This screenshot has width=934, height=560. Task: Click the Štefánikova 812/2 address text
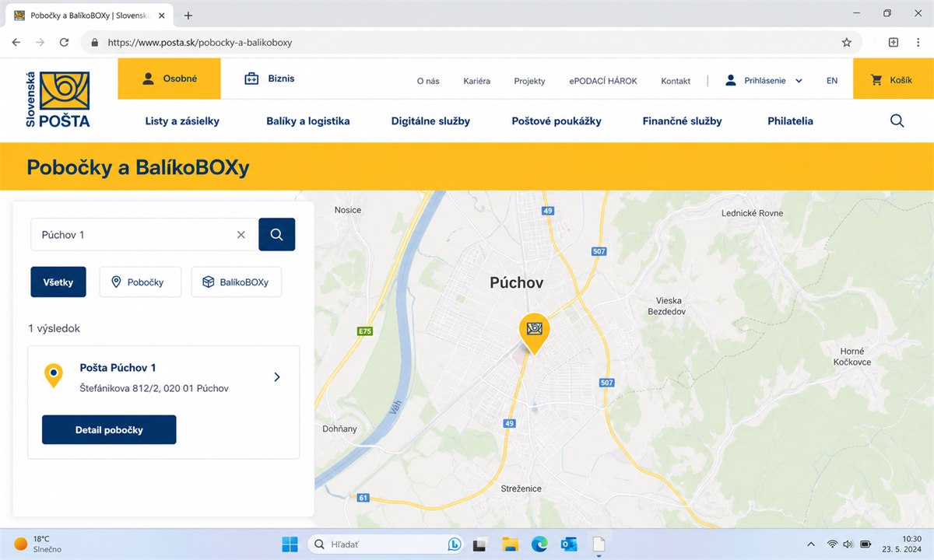point(154,388)
